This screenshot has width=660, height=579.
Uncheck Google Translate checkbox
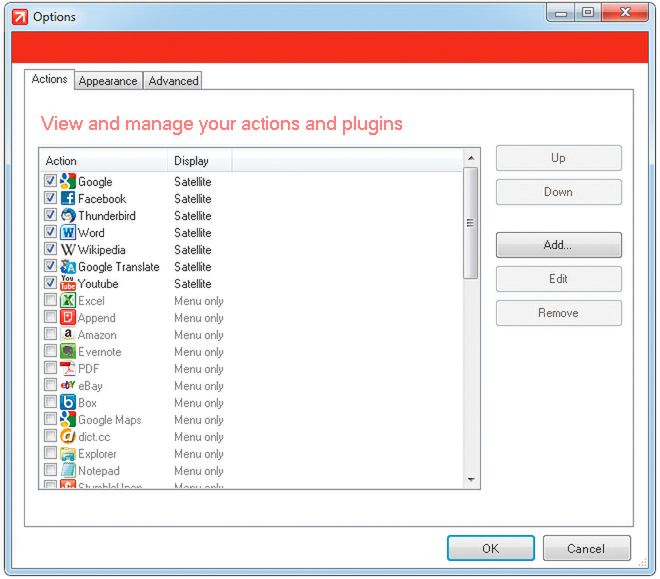pyautogui.click(x=50, y=266)
